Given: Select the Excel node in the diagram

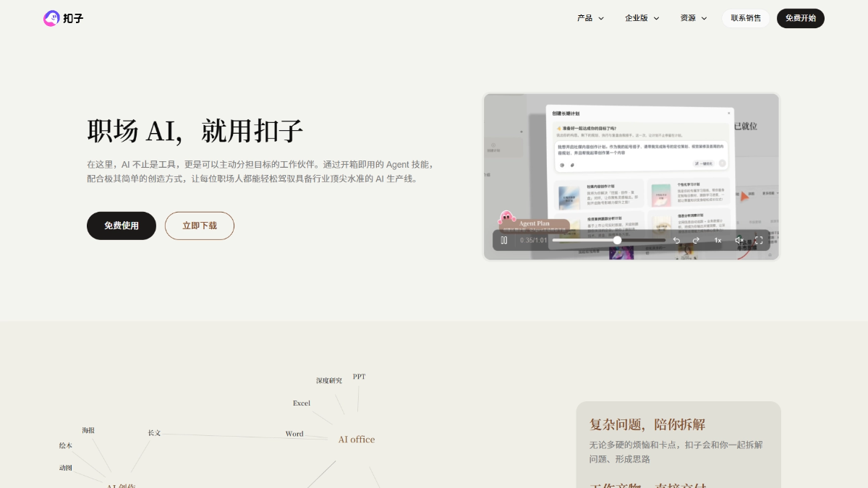Looking at the screenshot, I should 302,403.
